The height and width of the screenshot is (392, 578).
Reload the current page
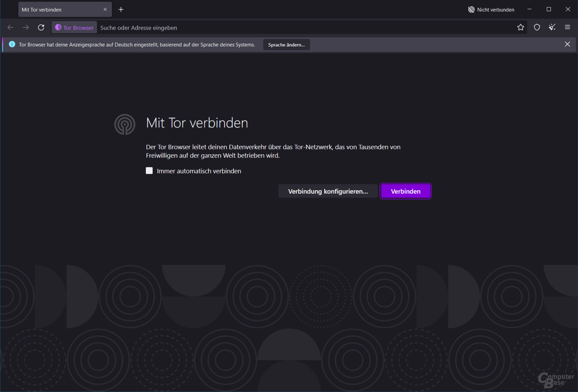pyautogui.click(x=41, y=28)
